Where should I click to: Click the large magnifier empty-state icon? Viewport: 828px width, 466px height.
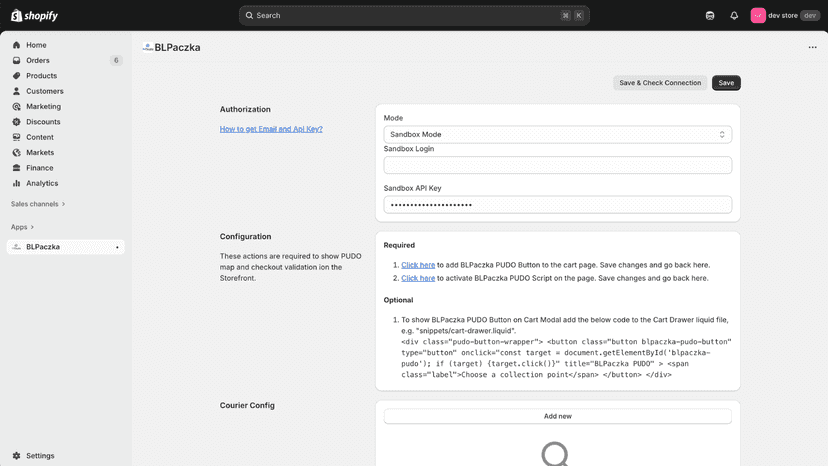tap(555, 454)
